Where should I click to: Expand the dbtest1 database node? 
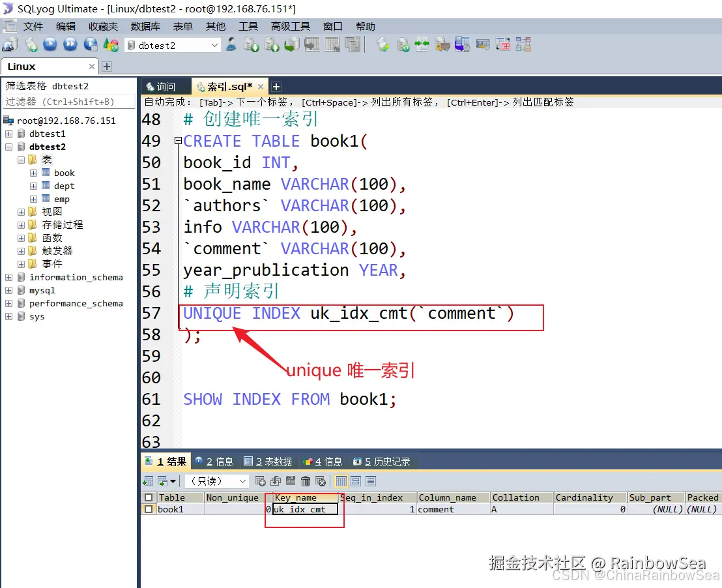[x=8, y=134]
